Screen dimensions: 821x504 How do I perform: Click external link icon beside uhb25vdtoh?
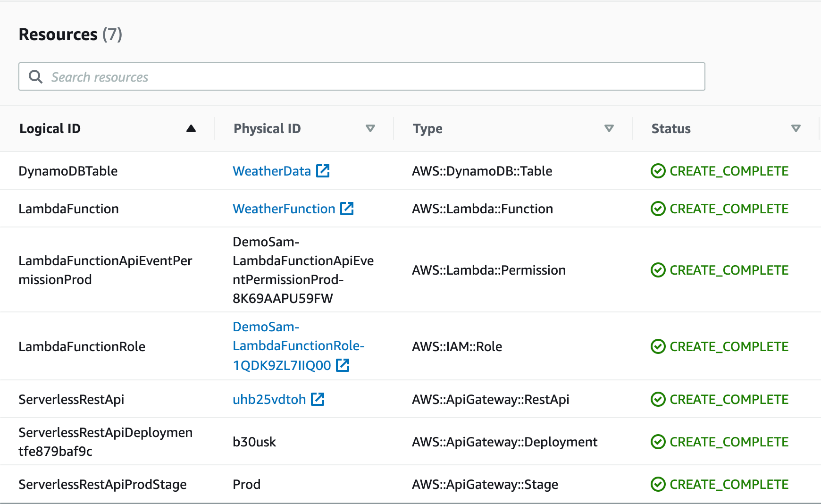(318, 399)
